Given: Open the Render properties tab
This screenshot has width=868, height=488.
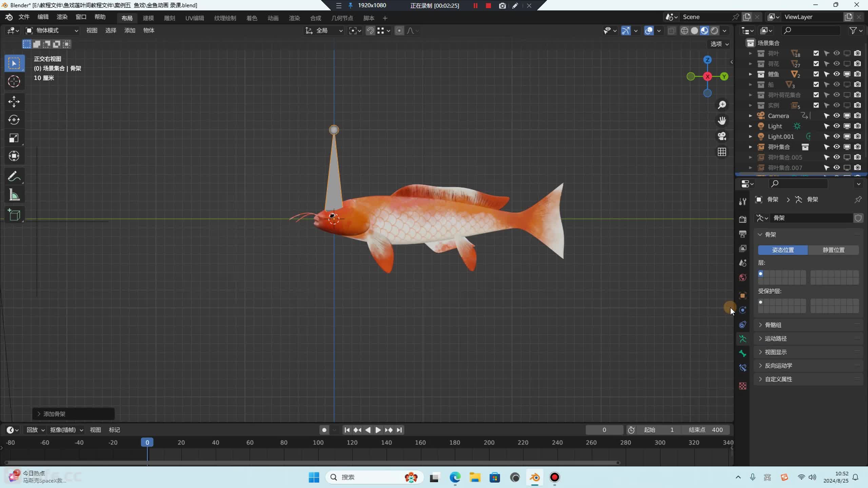Looking at the screenshot, I should pos(743,219).
